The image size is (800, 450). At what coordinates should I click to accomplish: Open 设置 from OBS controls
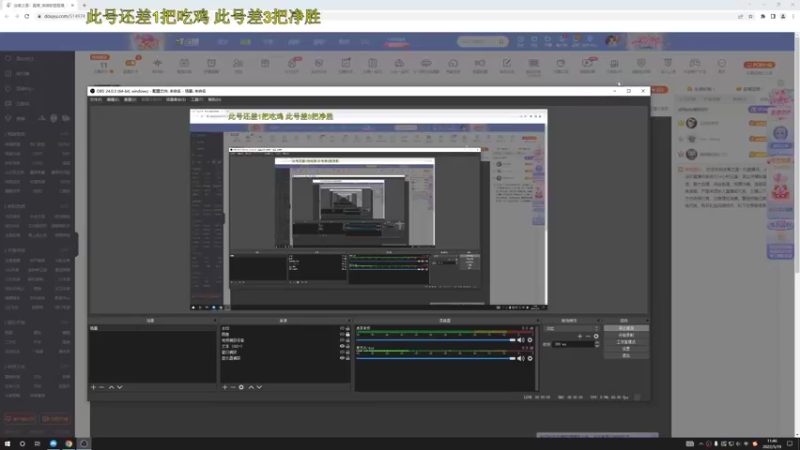627,348
